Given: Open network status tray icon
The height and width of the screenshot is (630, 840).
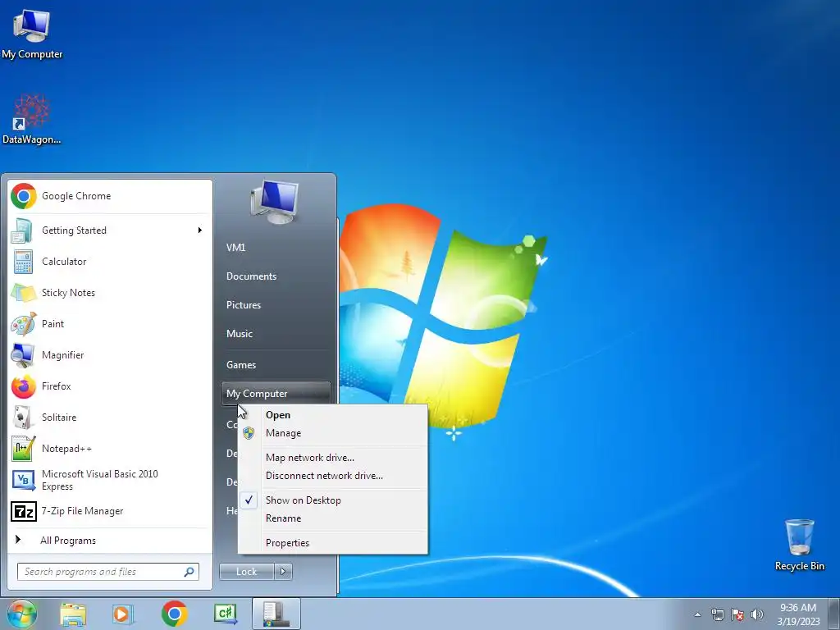Looking at the screenshot, I should 717,614.
